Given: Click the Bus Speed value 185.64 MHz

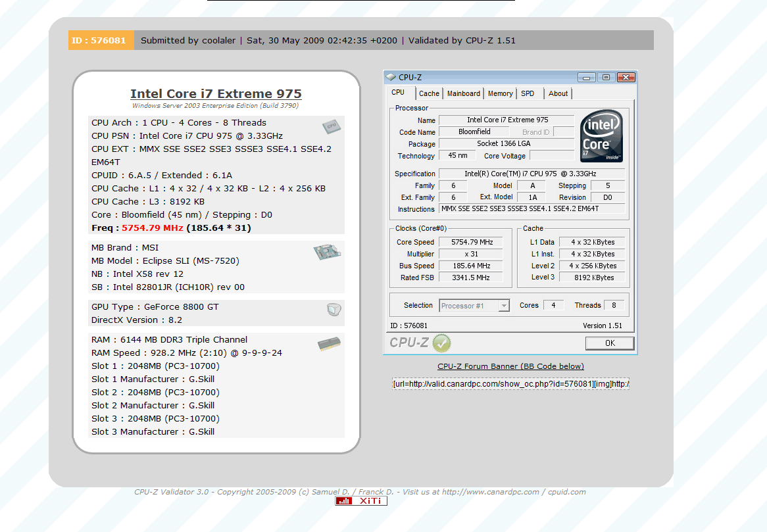Looking at the screenshot, I should [470, 266].
